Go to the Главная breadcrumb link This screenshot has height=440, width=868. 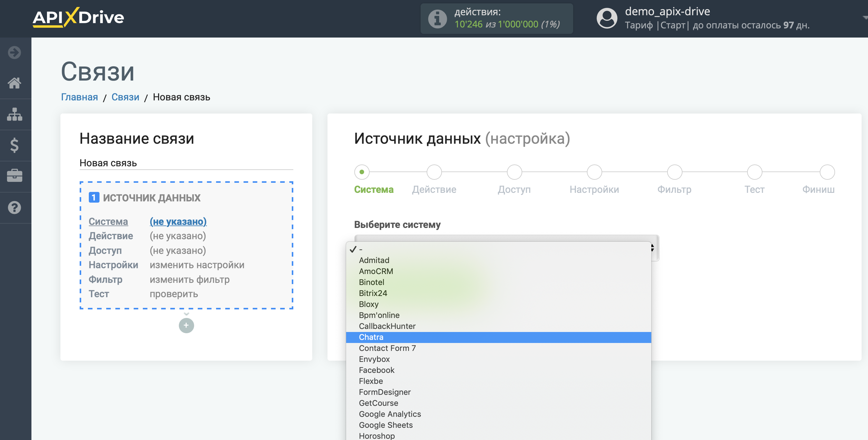80,97
